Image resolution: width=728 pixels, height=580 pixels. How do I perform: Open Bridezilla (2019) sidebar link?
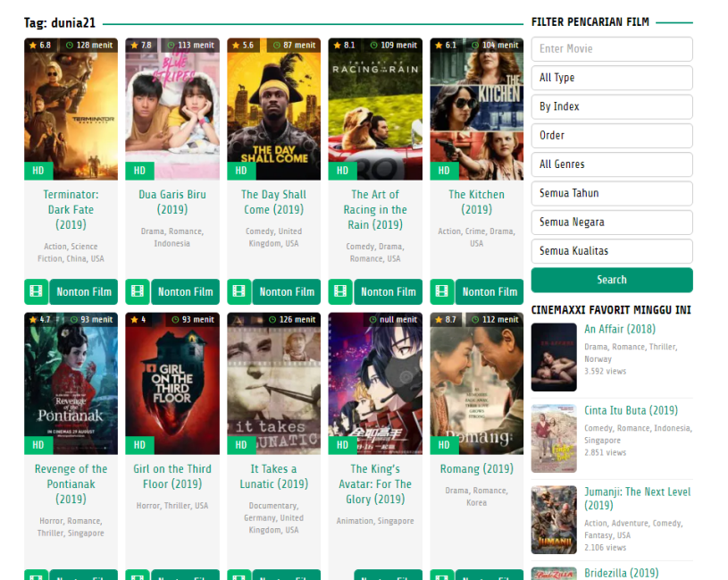click(621, 573)
